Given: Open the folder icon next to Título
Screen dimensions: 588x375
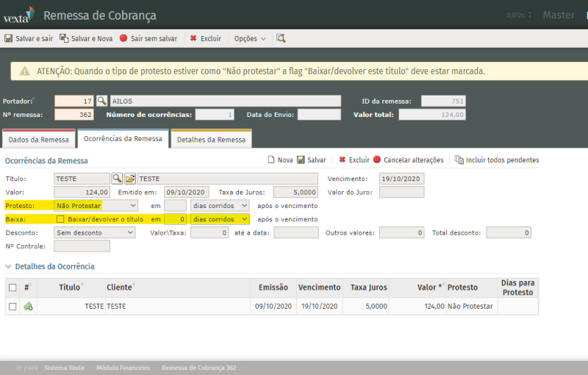Looking at the screenshot, I should point(129,179).
